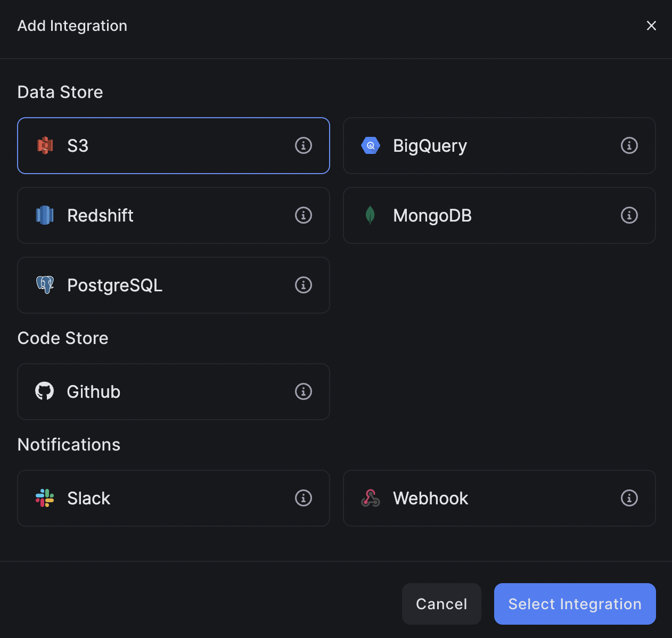Screen dimensions: 672x638
Task: Dismiss dialog with the X button
Action: coord(651,25)
